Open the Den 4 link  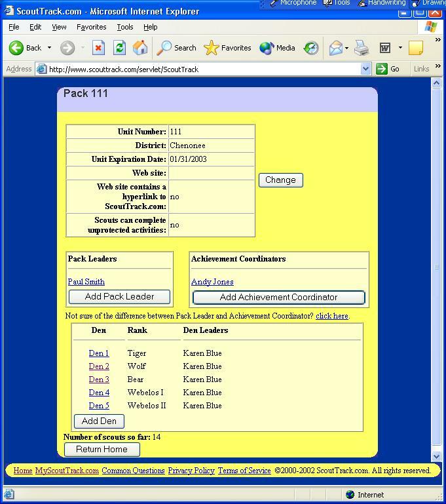click(99, 393)
